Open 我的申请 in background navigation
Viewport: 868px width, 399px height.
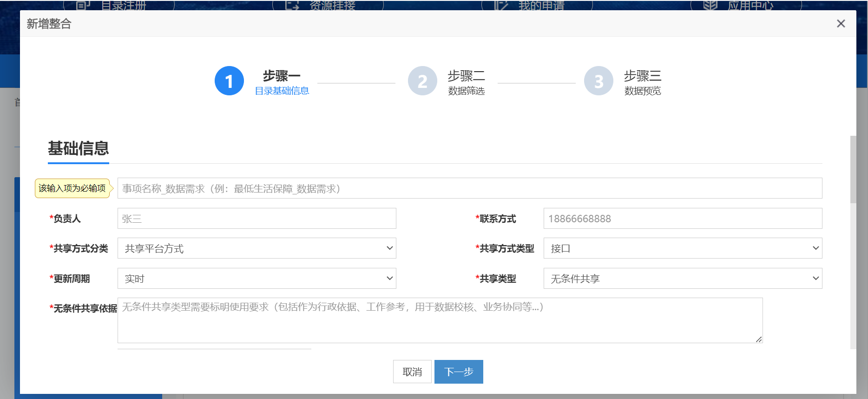pyautogui.click(x=542, y=6)
